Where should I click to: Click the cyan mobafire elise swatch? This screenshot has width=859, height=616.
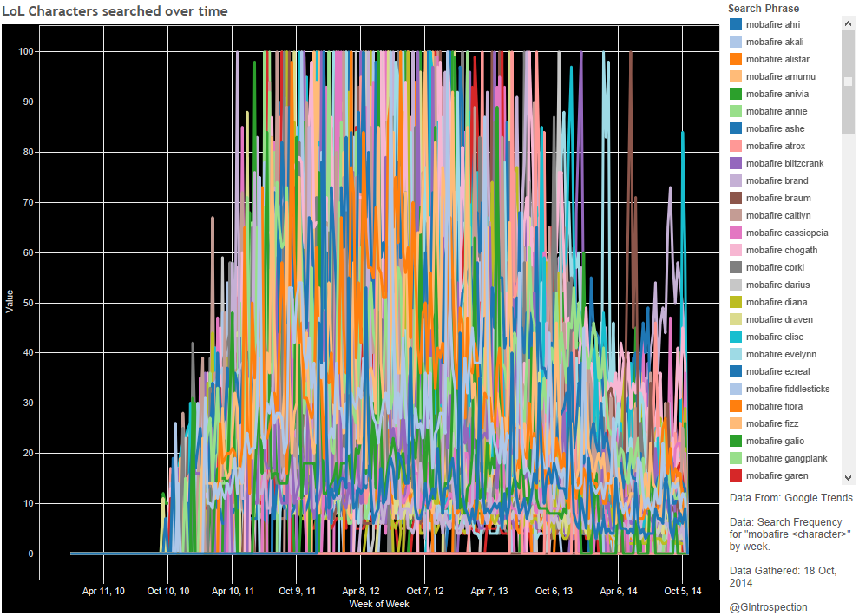click(736, 337)
